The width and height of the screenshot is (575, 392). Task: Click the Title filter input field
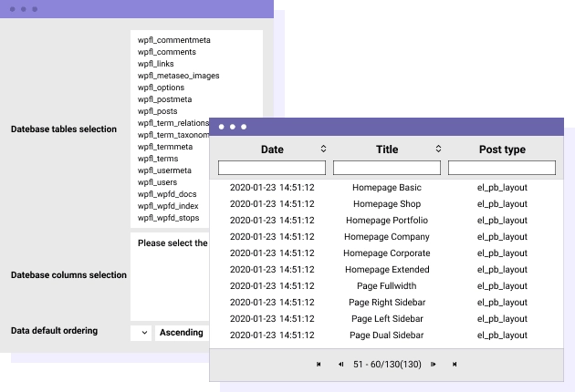coord(387,168)
